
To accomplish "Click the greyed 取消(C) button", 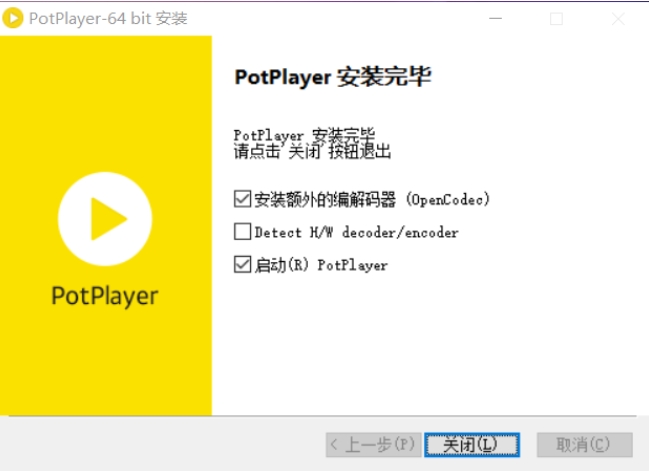I will (584, 445).
